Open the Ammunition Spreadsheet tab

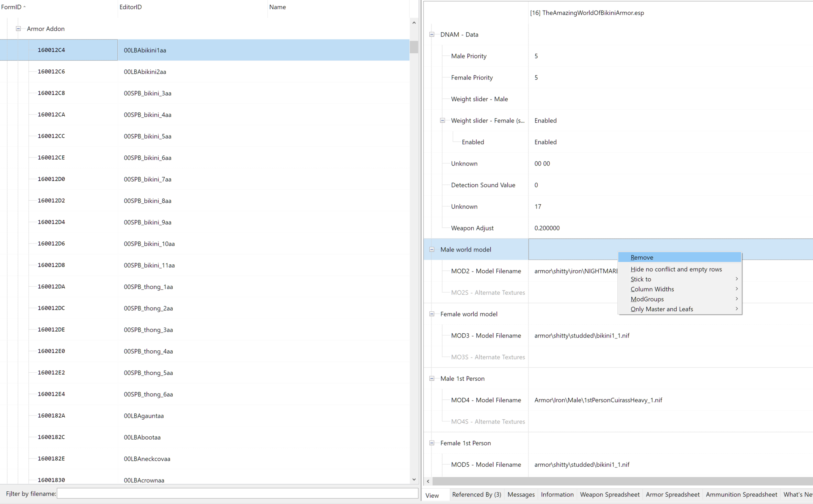click(x=741, y=495)
